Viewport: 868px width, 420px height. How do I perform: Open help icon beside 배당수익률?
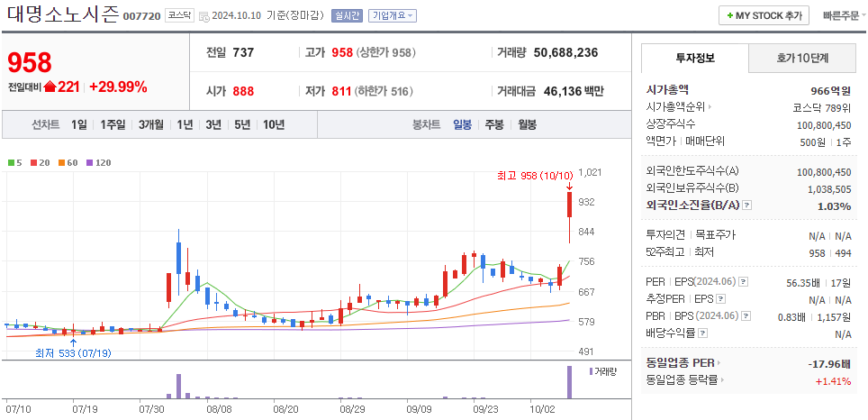(702, 333)
